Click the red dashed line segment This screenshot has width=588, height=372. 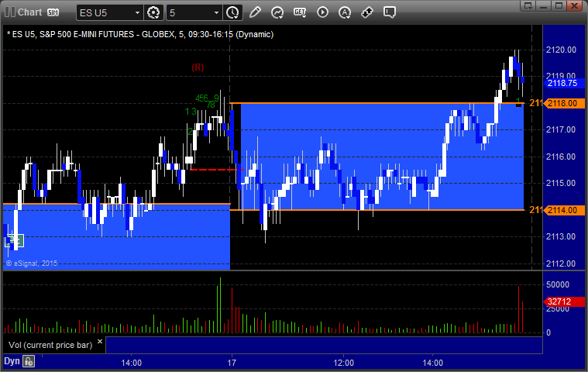point(216,170)
